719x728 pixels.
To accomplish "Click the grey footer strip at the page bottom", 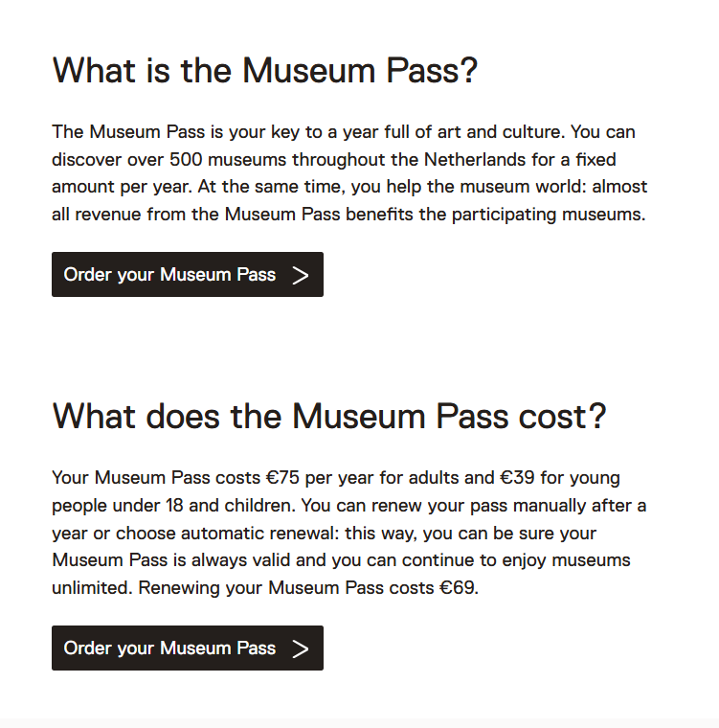I will point(359,723).
